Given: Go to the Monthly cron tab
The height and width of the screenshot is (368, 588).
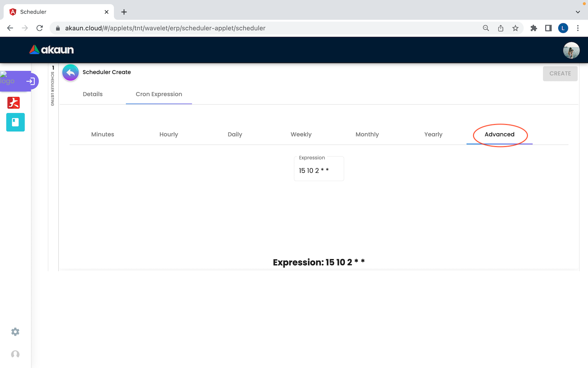Looking at the screenshot, I should tap(367, 135).
